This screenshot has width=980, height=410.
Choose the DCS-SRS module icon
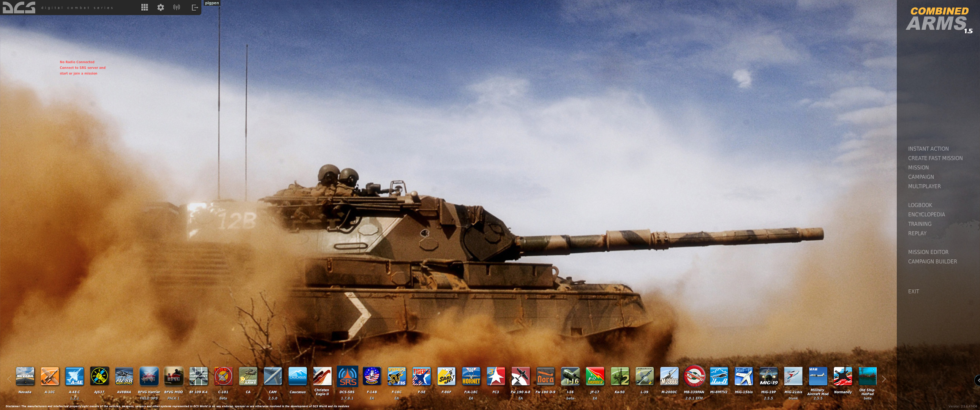pos(347,376)
